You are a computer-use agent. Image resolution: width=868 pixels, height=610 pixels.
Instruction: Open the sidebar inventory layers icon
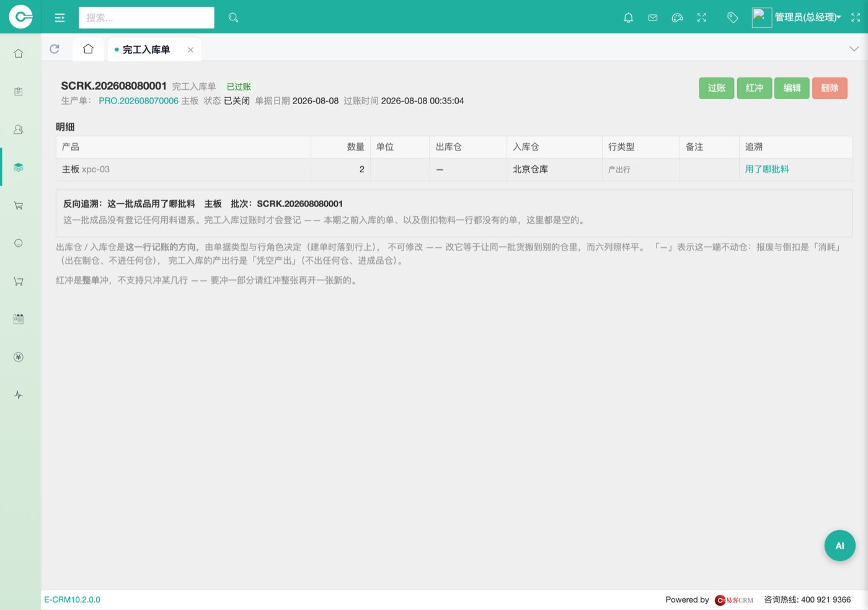19,167
